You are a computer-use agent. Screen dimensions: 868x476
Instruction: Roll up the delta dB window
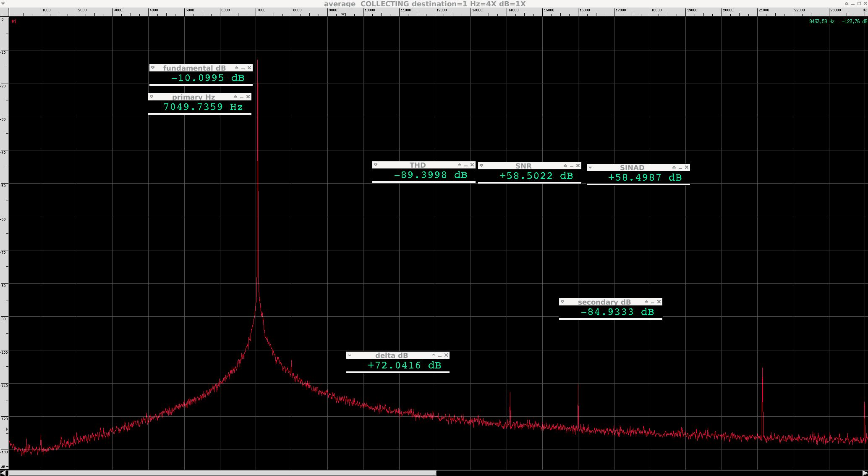pyautogui.click(x=434, y=355)
